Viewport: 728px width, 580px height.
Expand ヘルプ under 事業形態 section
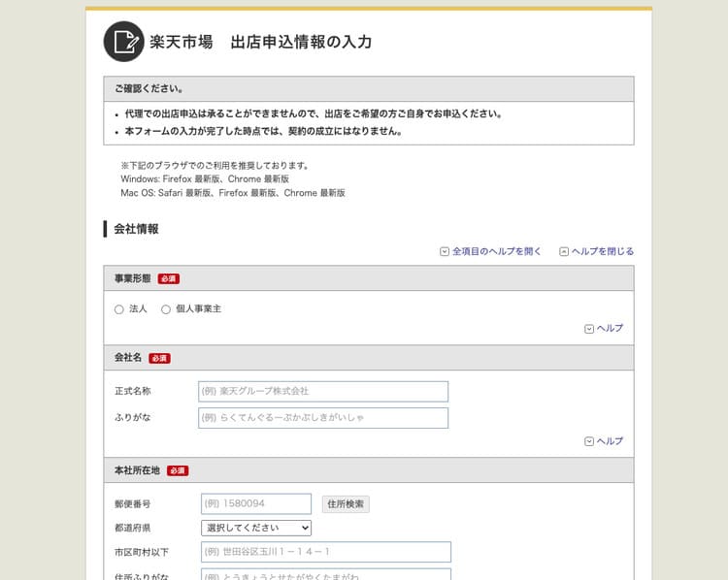click(x=604, y=329)
